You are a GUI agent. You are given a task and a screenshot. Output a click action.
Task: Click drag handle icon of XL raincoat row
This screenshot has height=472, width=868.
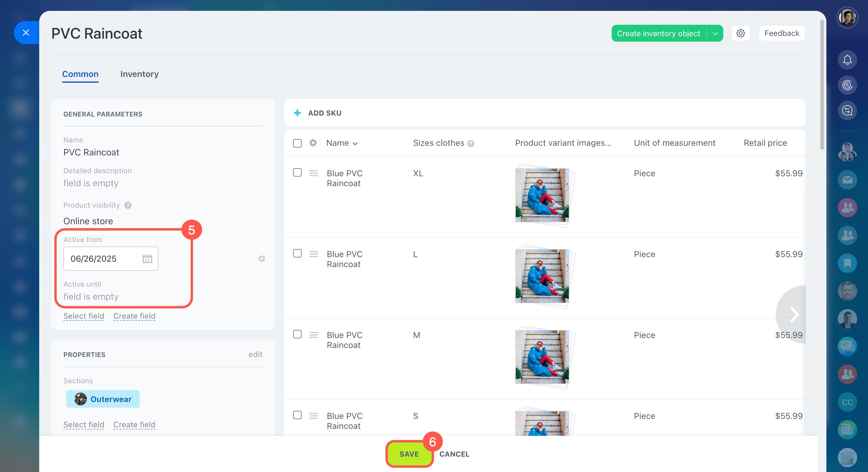pos(313,173)
